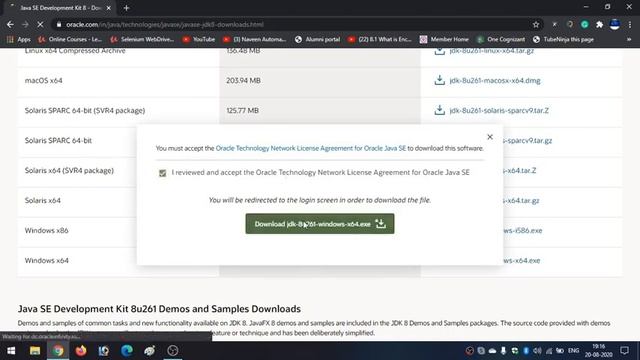This screenshot has width=640, height=360.
Task: Open a new browser tab
Action: point(126,8)
